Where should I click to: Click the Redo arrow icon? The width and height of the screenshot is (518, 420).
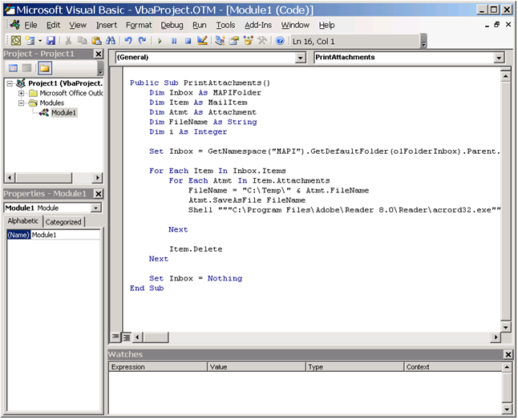click(x=142, y=41)
